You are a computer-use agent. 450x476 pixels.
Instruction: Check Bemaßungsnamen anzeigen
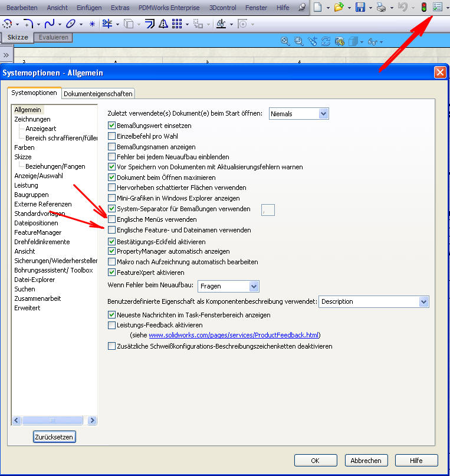(x=111, y=146)
